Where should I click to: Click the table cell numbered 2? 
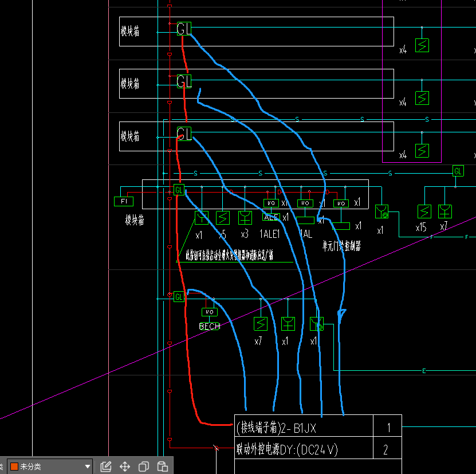click(388, 448)
